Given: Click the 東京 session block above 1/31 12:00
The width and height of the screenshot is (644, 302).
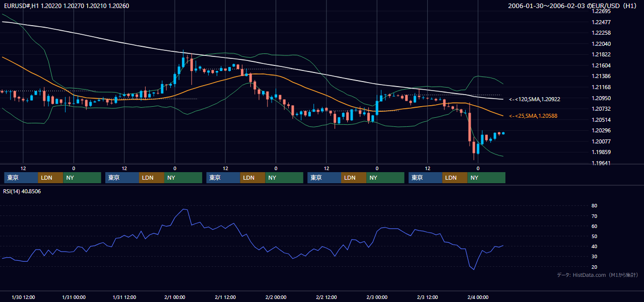Looking at the screenshot, I should click(122, 178).
